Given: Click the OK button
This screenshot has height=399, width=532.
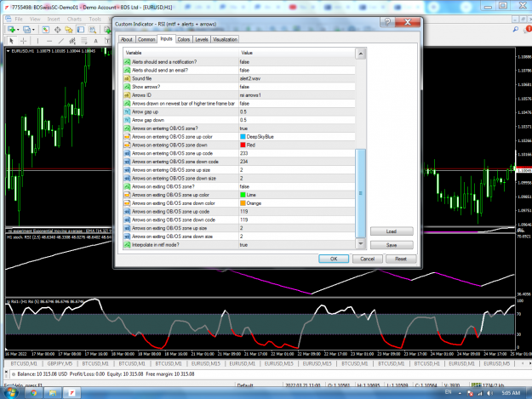Looking at the screenshot, I should coord(334,259).
